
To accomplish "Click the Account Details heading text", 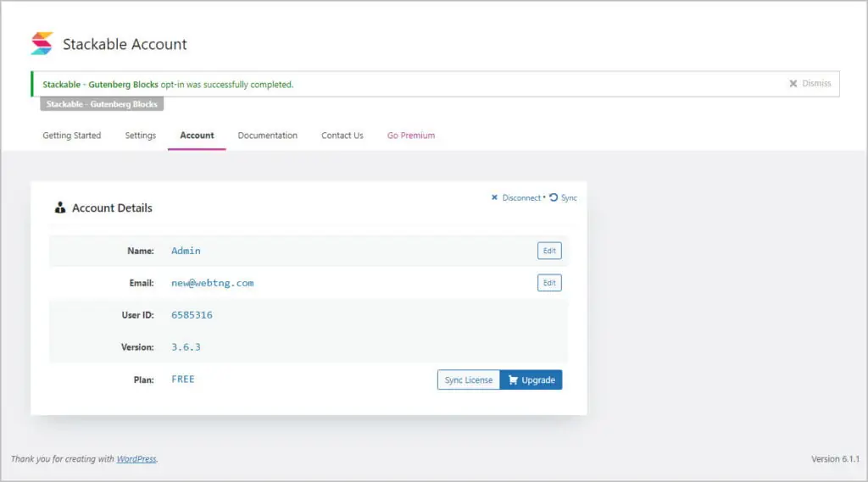I will tap(112, 208).
